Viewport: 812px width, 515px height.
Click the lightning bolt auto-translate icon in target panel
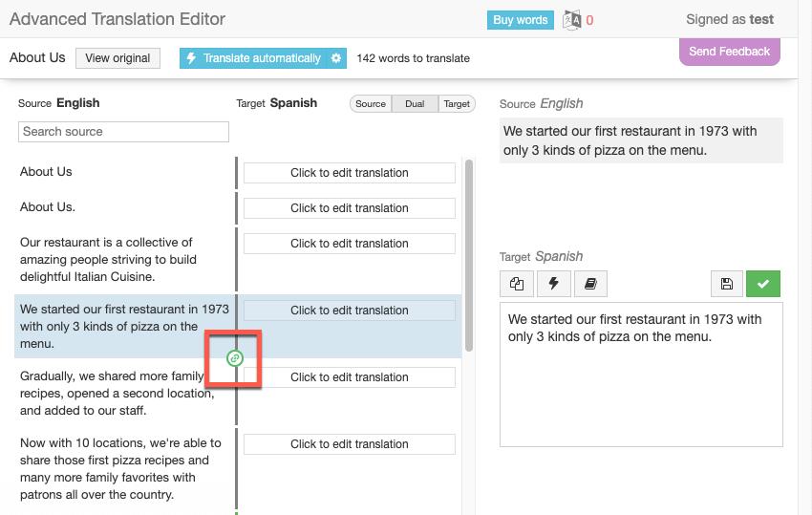point(553,284)
